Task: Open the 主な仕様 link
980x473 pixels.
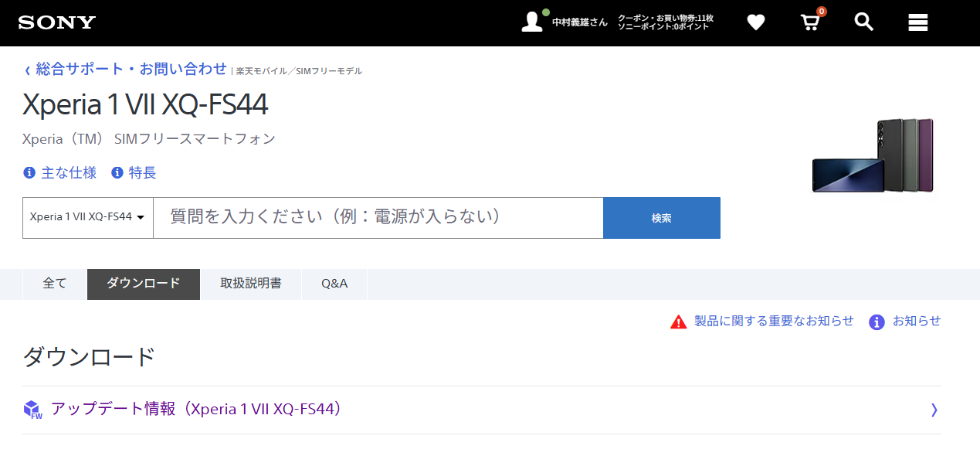Action: [x=69, y=173]
